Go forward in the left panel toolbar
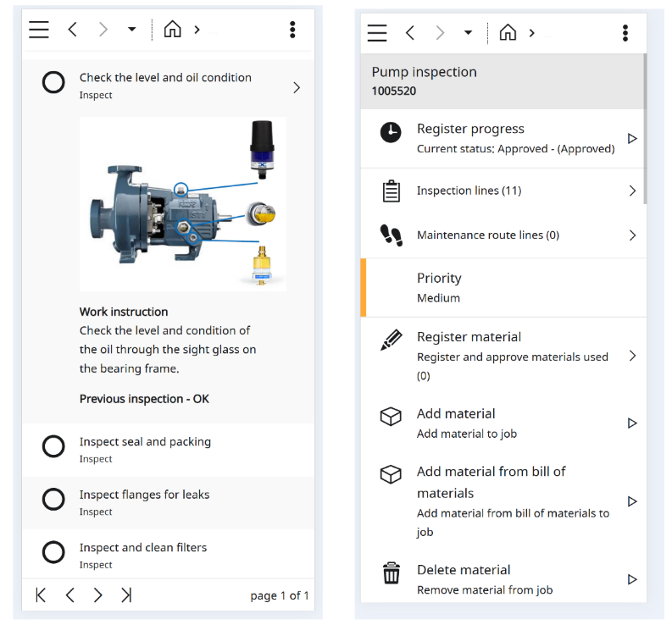Viewport: 672px width, 625px height. tap(103, 30)
